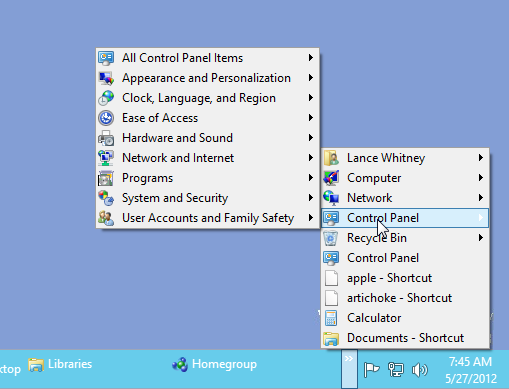
Task: Expand the All Control Panel Items submenu arrow
Action: click(311, 58)
